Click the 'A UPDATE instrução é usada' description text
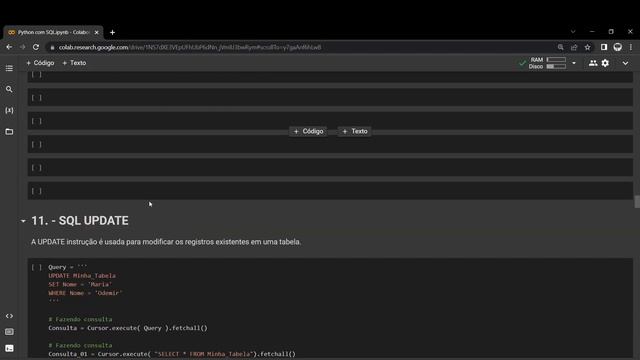Viewport: 640px width, 360px height. tap(166, 242)
